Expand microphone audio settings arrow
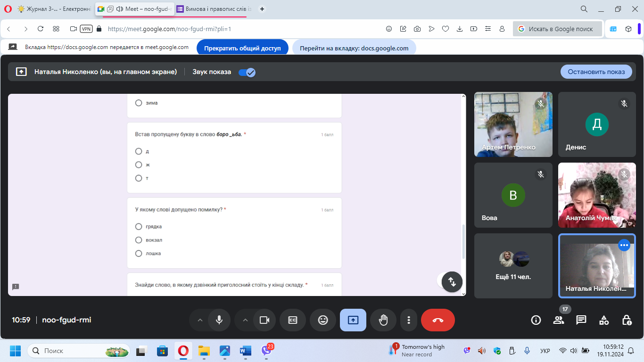Image resolution: width=644 pixels, height=362 pixels. click(200, 320)
